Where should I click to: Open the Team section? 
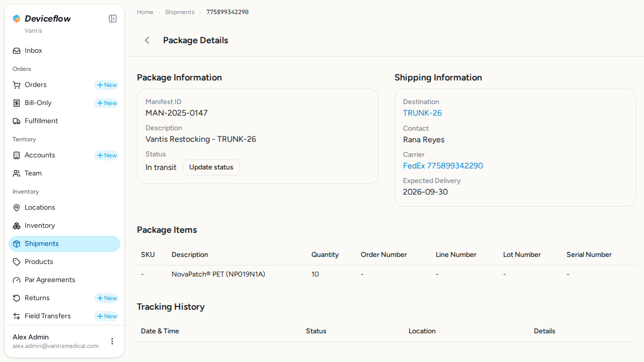coord(64,173)
